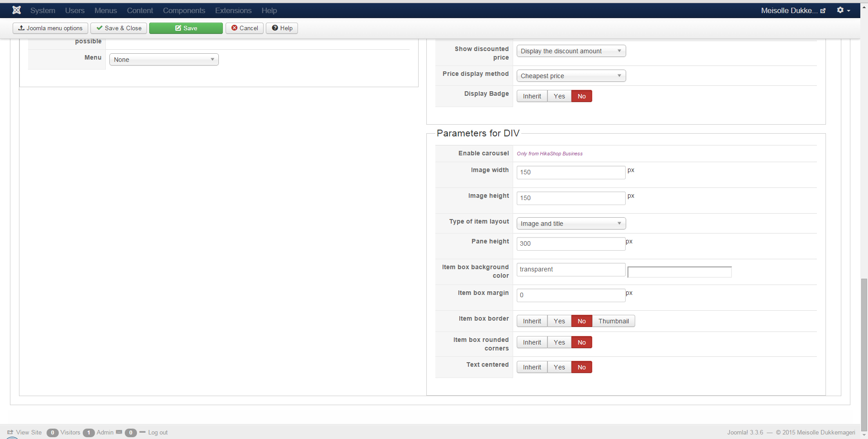Set Display Badge to Yes
Image resolution: width=868 pixels, height=439 pixels.
coord(559,96)
